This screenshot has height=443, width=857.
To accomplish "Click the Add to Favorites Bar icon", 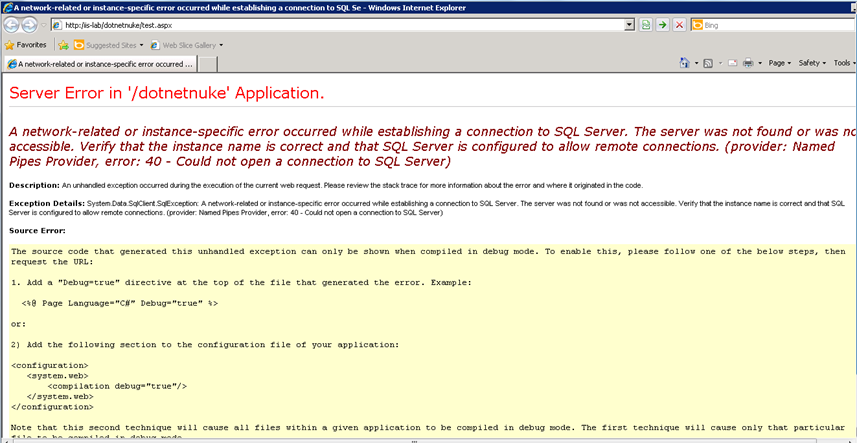I will (x=63, y=45).
